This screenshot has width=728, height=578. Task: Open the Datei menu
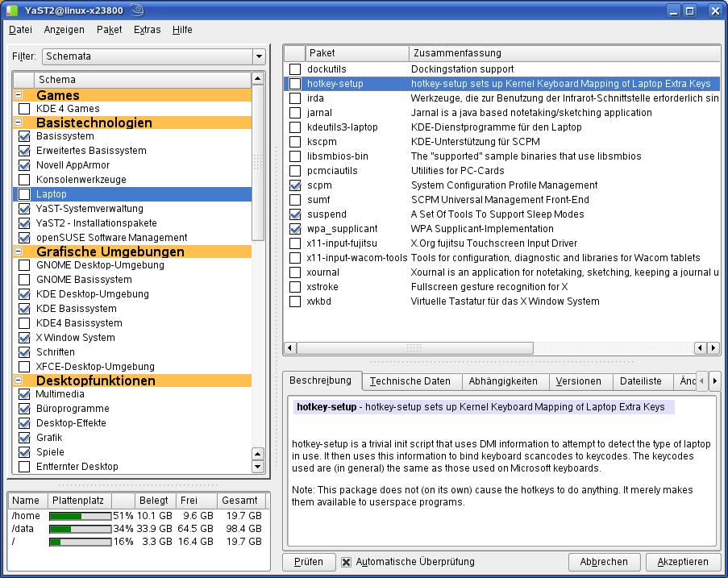(x=20, y=30)
